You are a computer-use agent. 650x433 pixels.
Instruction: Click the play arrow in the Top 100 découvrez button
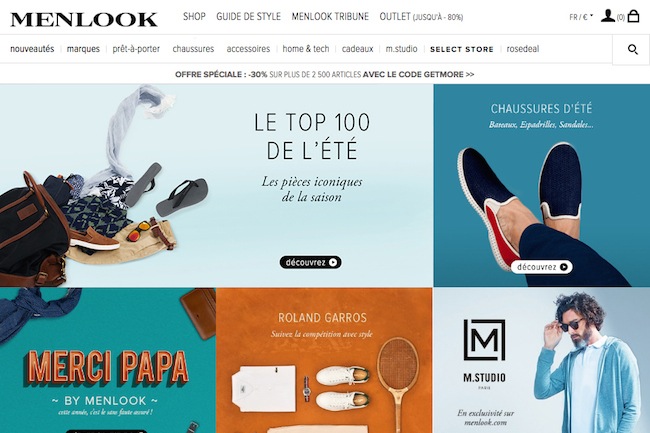point(333,262)
